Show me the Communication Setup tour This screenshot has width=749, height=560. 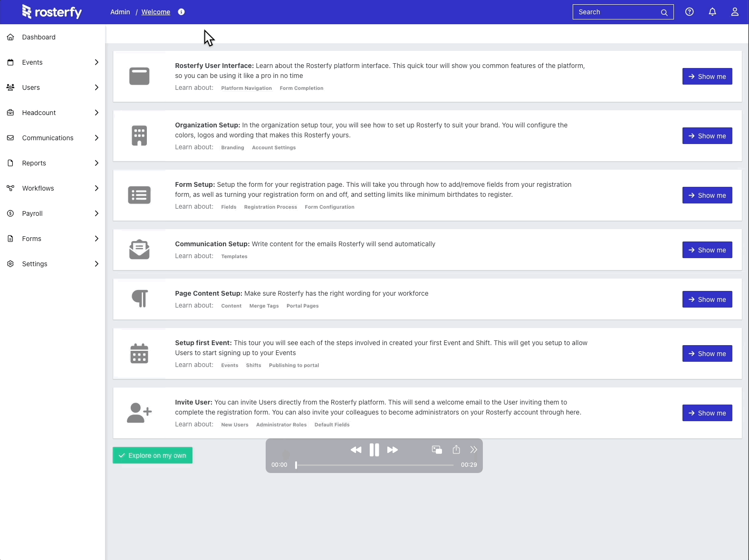tap(707, 250)
